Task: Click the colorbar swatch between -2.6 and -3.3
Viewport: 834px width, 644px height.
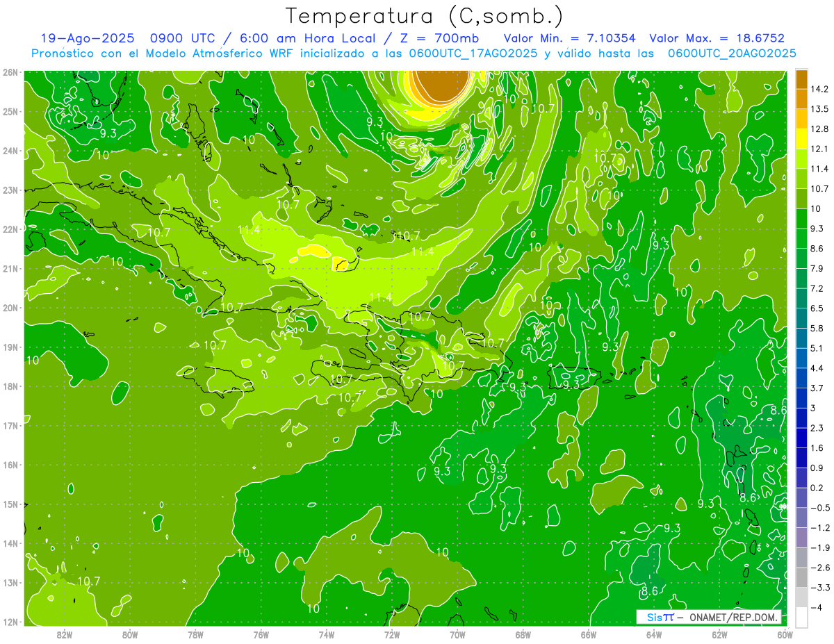Action: 802,577
